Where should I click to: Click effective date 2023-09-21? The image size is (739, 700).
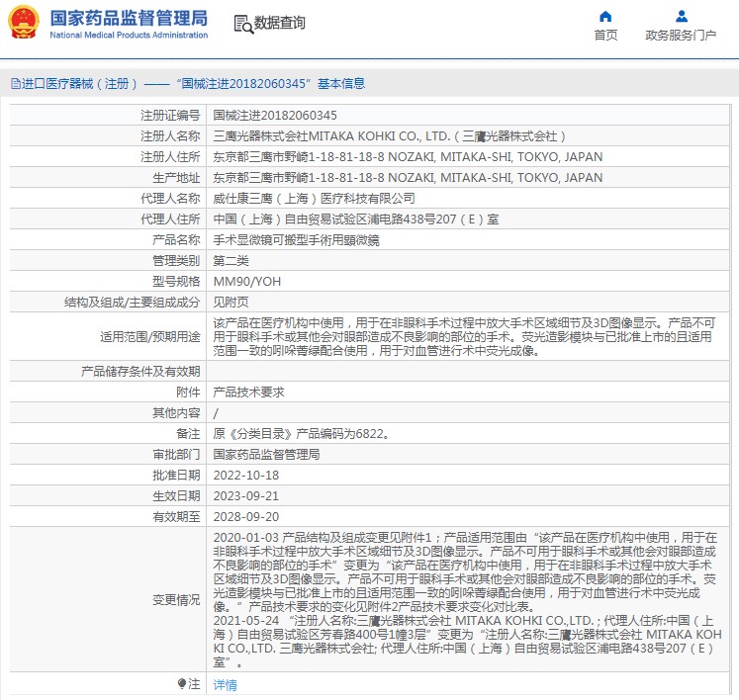tap(246, 496)
